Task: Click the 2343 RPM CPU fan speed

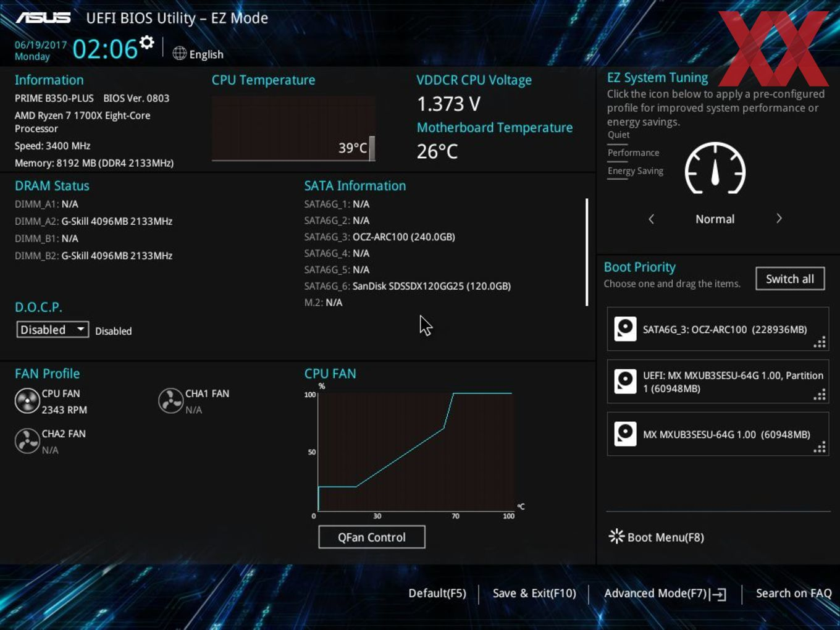Action: pos(64,410)
